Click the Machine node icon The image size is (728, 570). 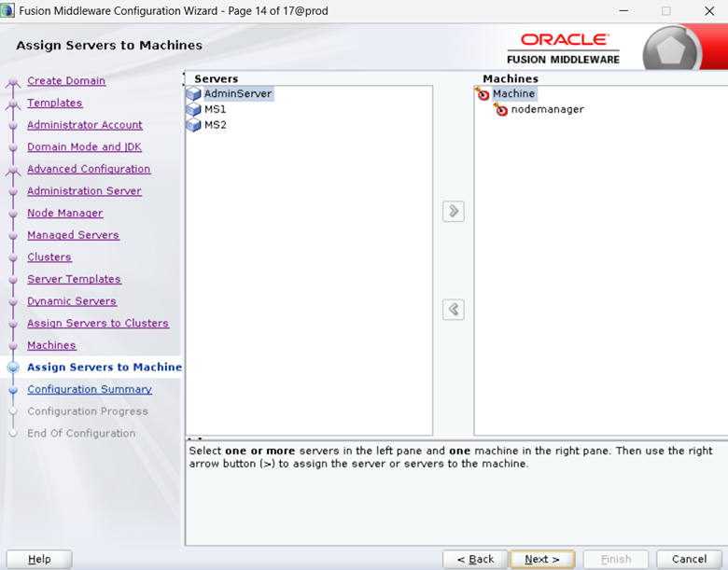[483, 94]
